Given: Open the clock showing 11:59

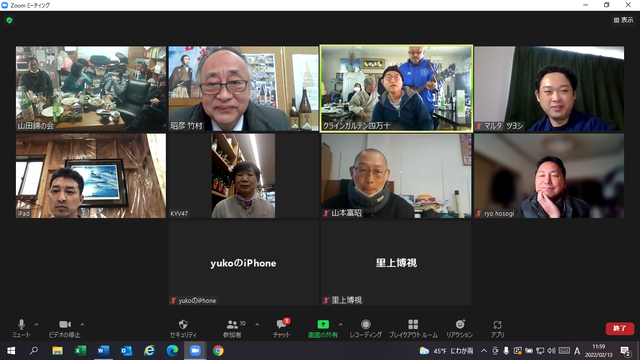Looking at the screenshot, I should click(599, 351).
